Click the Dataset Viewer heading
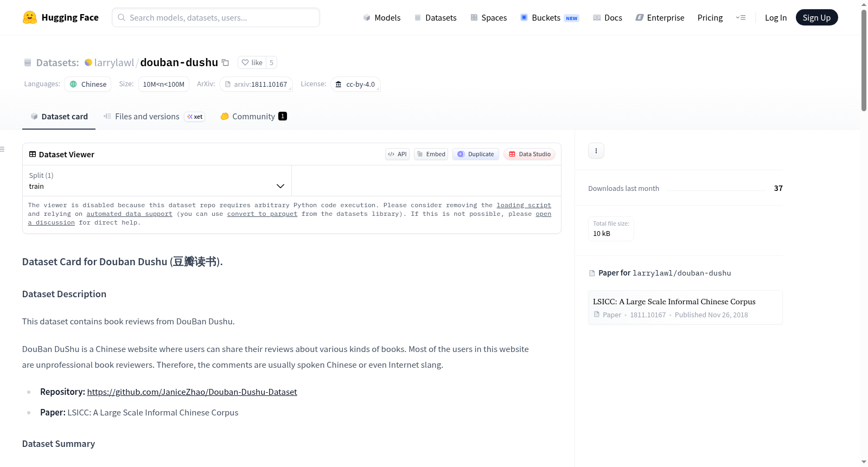868x467 pixels. pos(62,155)
